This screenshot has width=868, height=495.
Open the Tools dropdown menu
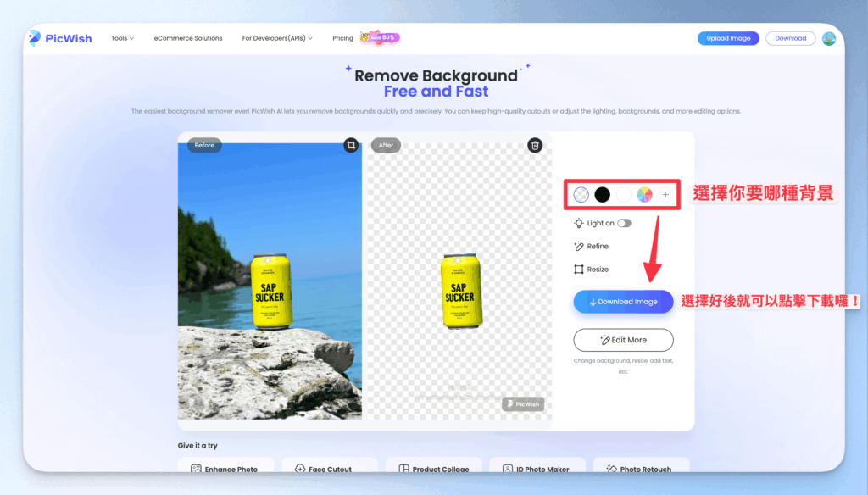[121, 38]
